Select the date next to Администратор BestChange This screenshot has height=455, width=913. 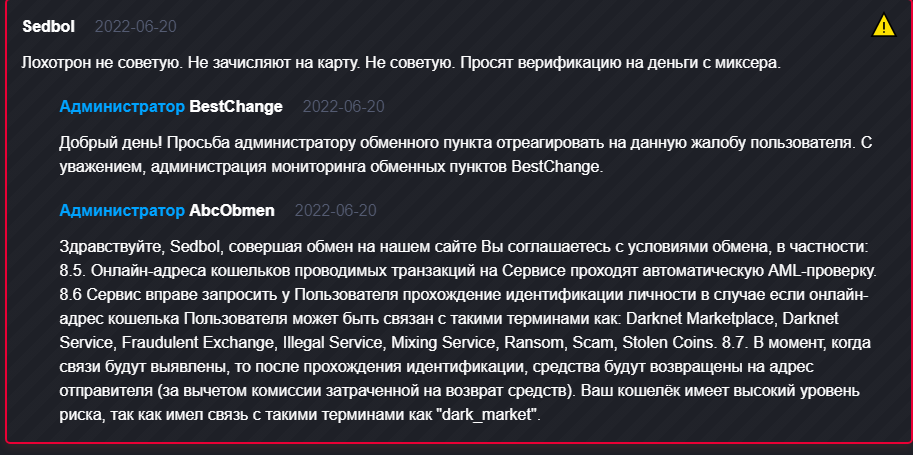tap(344, 107)
